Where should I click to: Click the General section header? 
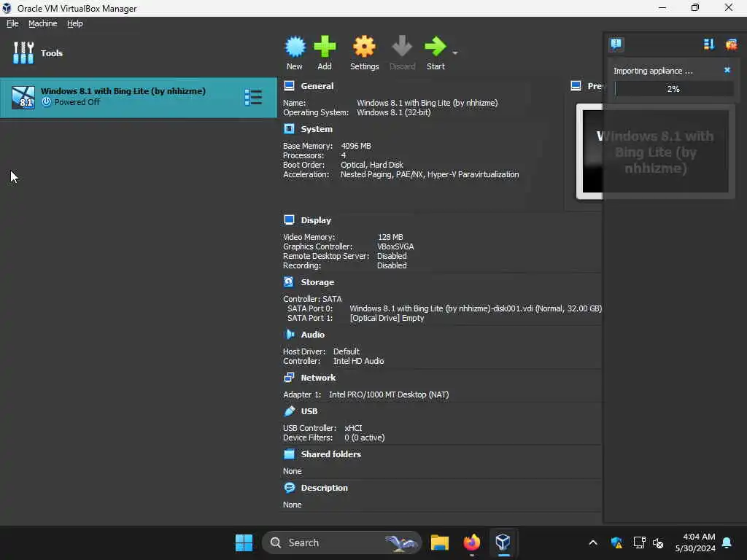point(317,86)
